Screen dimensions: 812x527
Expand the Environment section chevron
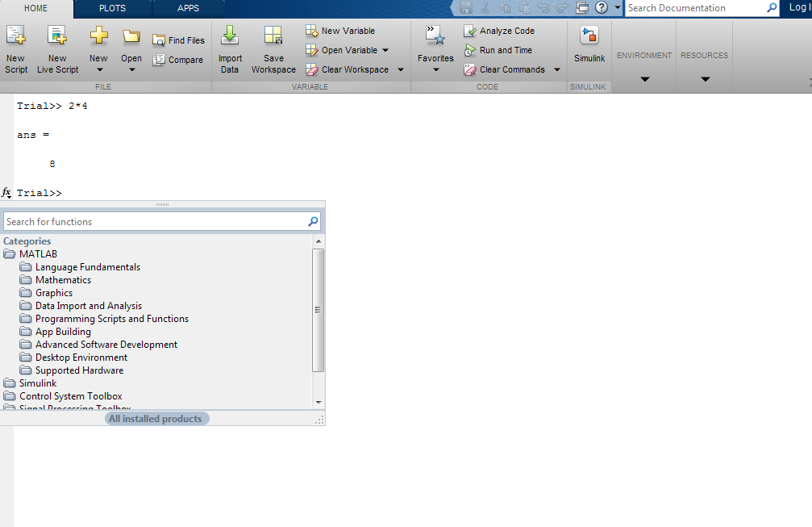pos(643,78)
